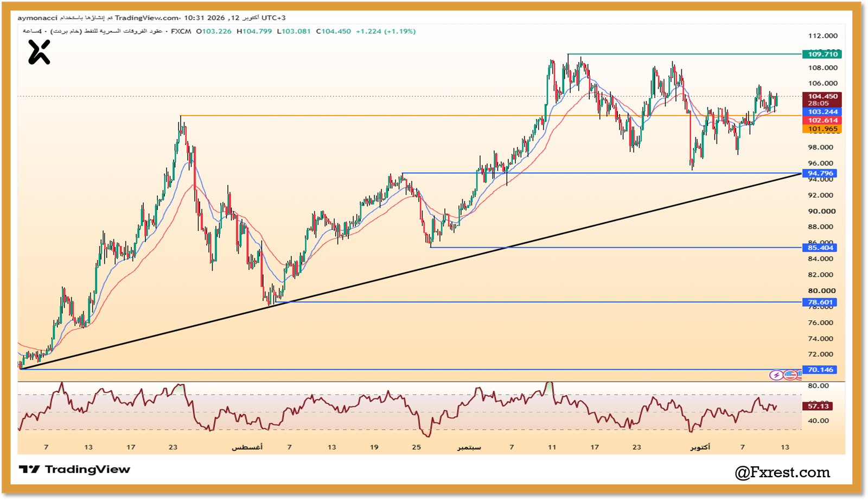Open the fully visible US flag economic event icon
The height and width of the screenshot is (500, 868).
click(790, 375)
